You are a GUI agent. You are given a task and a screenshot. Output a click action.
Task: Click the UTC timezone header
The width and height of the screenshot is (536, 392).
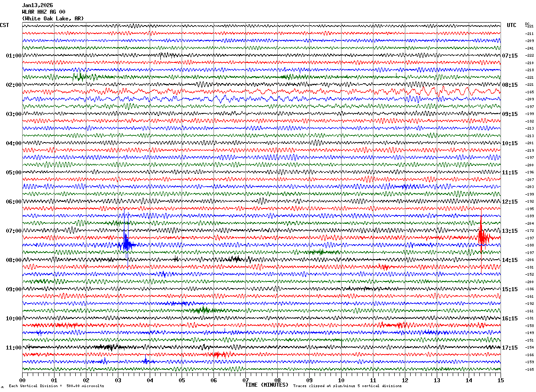point(511,25)
